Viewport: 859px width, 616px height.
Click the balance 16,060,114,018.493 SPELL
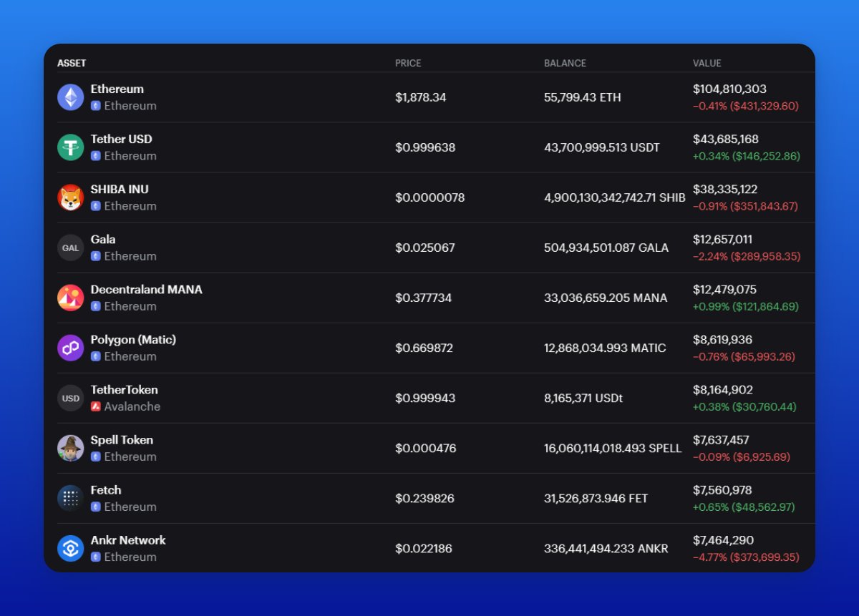click(x=613, y=448)
